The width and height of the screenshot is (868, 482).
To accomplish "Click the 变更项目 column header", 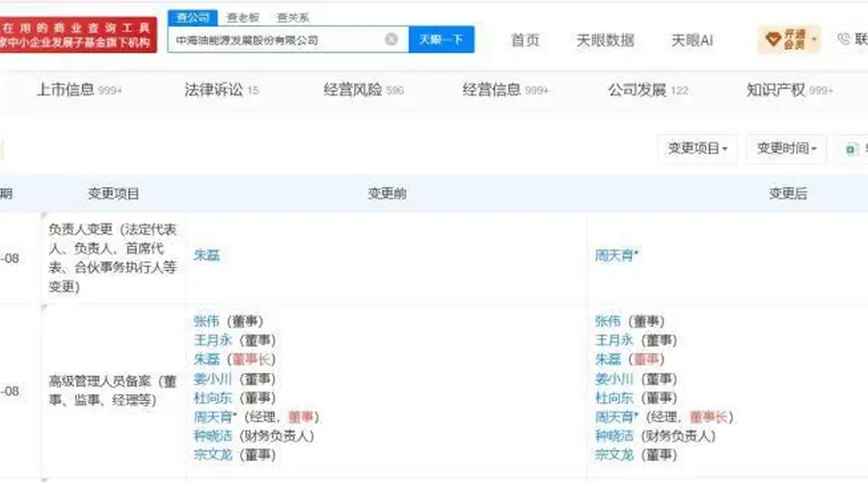I will [114, 194].
